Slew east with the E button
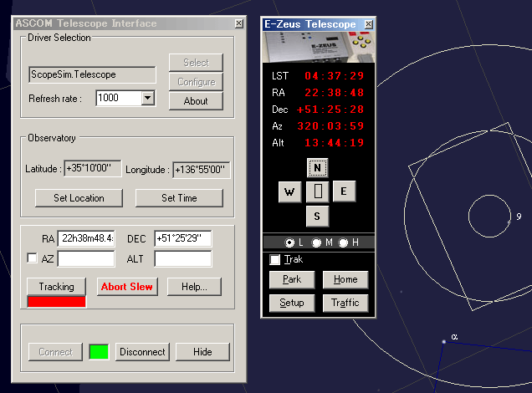 pos(344,191)
